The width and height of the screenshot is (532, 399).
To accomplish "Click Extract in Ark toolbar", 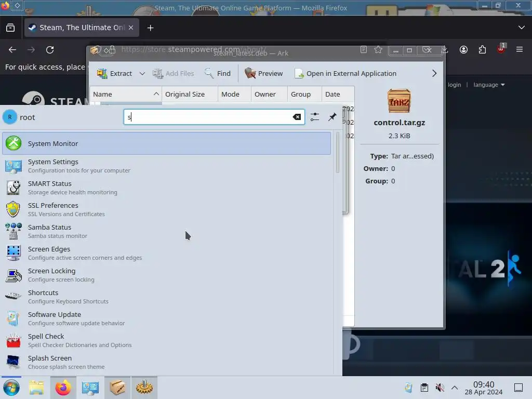I will click(x=114, y=73).
